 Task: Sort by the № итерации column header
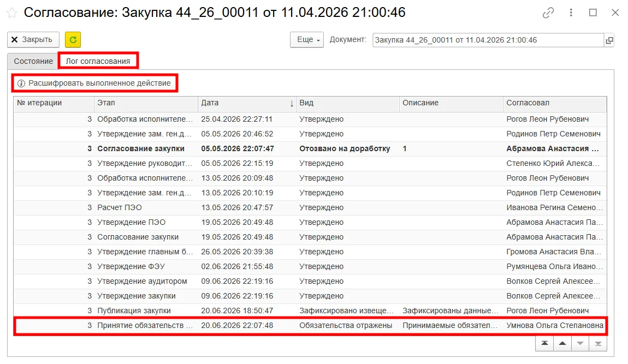click(54, 103)
